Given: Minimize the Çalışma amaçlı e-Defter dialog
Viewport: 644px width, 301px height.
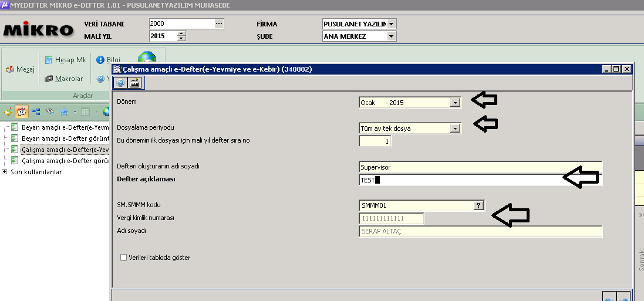Looking at the screenshot, I should (x=606, y=69).
